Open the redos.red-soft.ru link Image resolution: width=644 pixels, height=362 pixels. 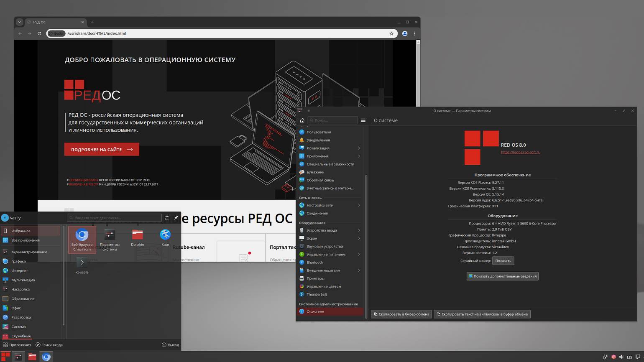tap(520, 152)
